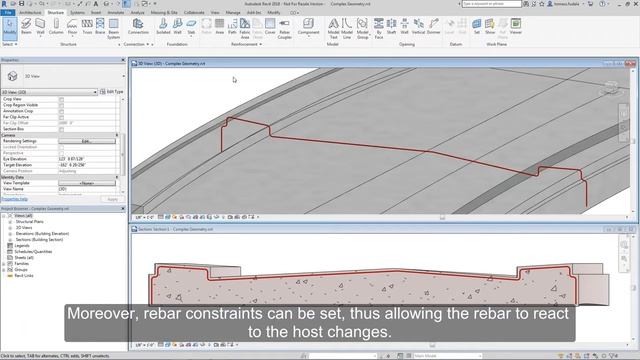
Task: Click the Edit Type button
Action: (x=111, y=92)
